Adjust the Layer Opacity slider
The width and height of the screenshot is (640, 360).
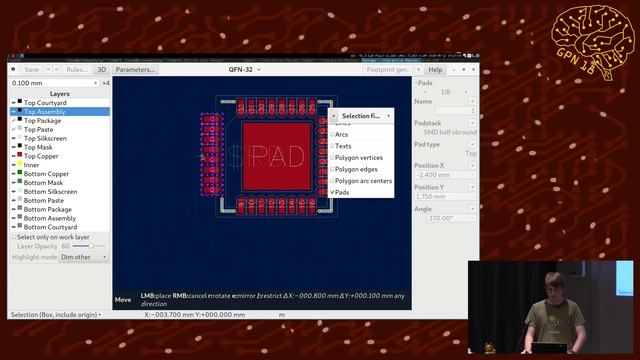pos(89,246)
